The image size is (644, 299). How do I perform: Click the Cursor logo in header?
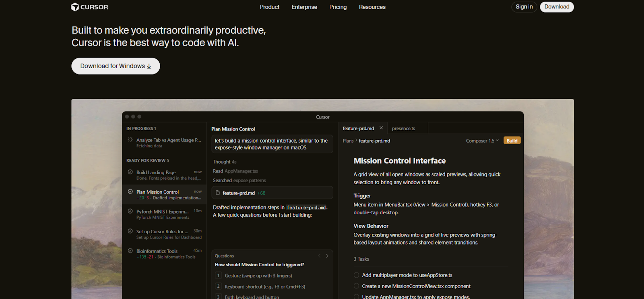pyautogui.click(x=89, y=7)
